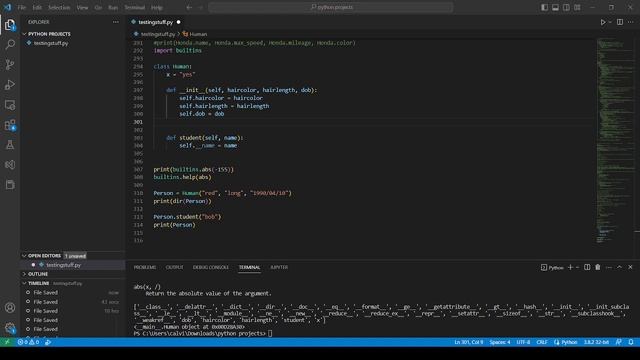Click the Human breadcrumb item
Image resolution: width=640 pixels, height=360 pixels.
click(195, 34)
